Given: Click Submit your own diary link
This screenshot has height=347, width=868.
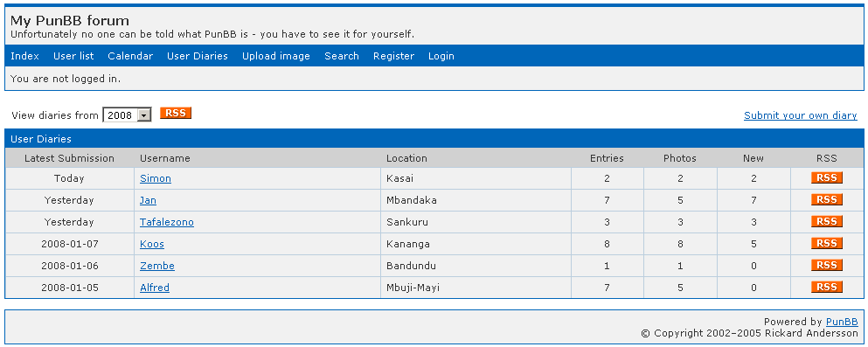Looking at the screenshot, I should click(801, 115).
